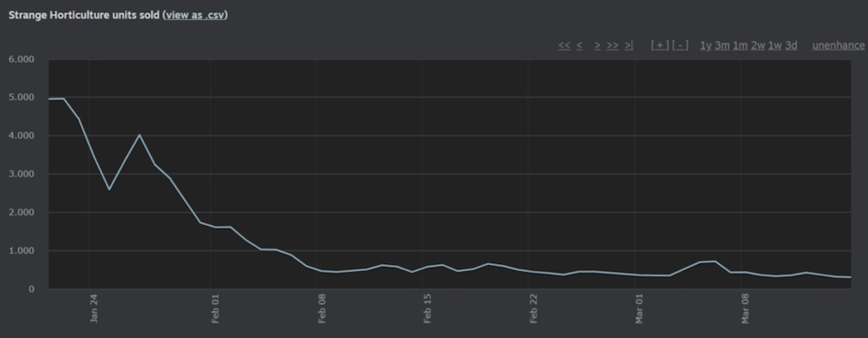Step chart forward with > control
Image resolution: width=868 pixels, height=338 pixels.
coord(597,45)
